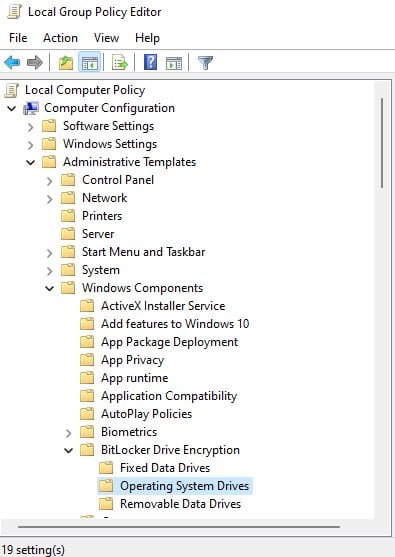
Task: Click the Forward arrow toolbar icon
Action: click(35, 63)
